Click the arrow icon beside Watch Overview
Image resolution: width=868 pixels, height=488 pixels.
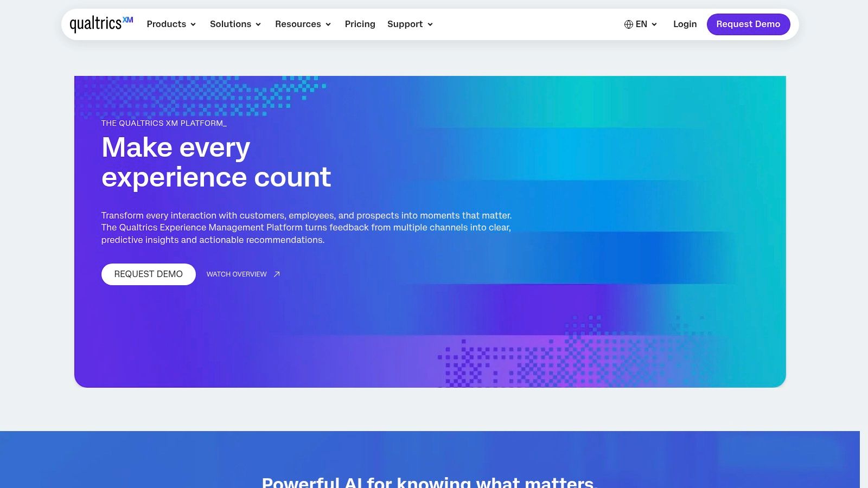277,274
